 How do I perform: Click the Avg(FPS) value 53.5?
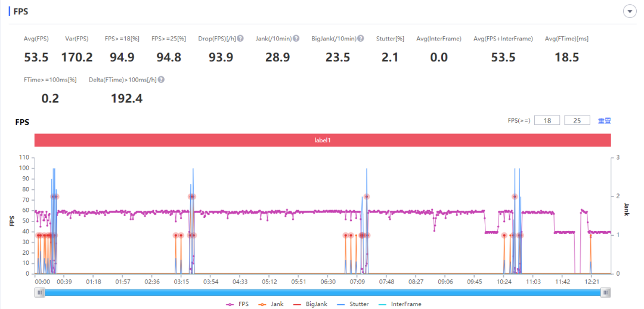click(36, 58)
